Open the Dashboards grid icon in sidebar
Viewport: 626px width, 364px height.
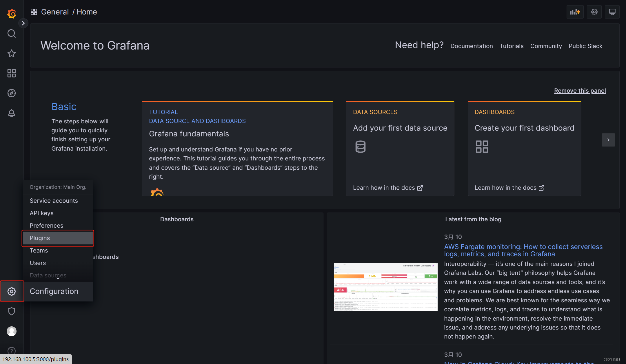pos(12,73)
